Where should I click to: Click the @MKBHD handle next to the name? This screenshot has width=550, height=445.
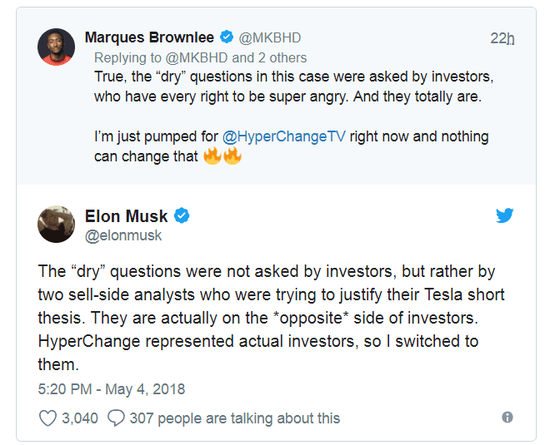(270, 38)
